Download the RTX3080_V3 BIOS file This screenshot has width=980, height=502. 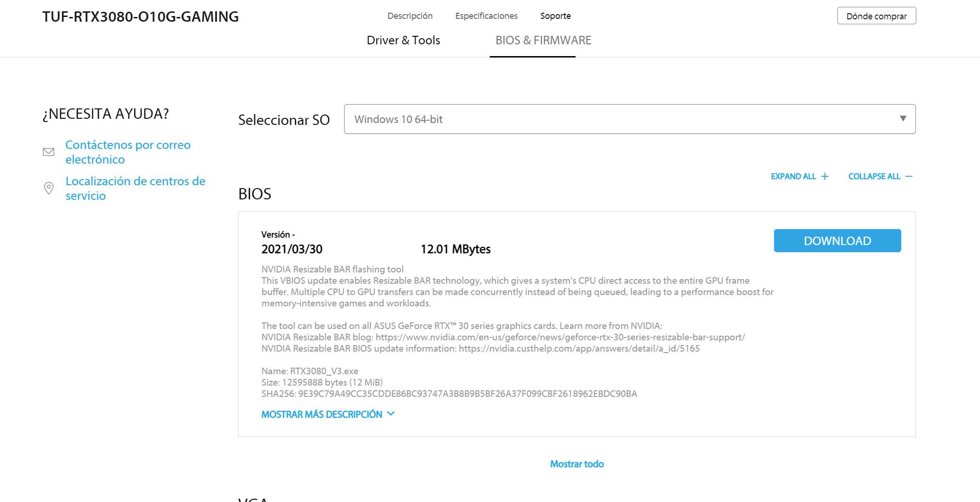(x=837, y=241)
